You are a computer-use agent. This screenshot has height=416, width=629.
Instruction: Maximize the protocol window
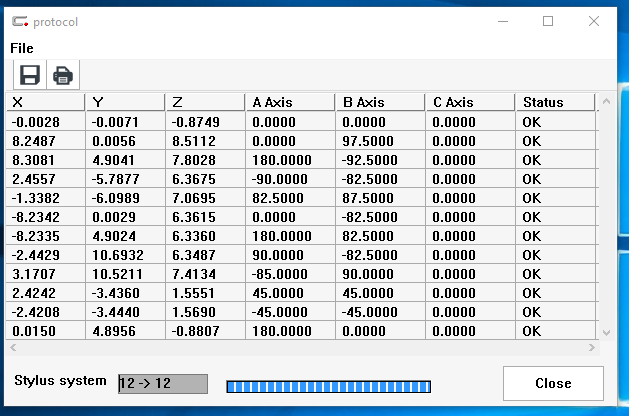(x=548, y=21)
